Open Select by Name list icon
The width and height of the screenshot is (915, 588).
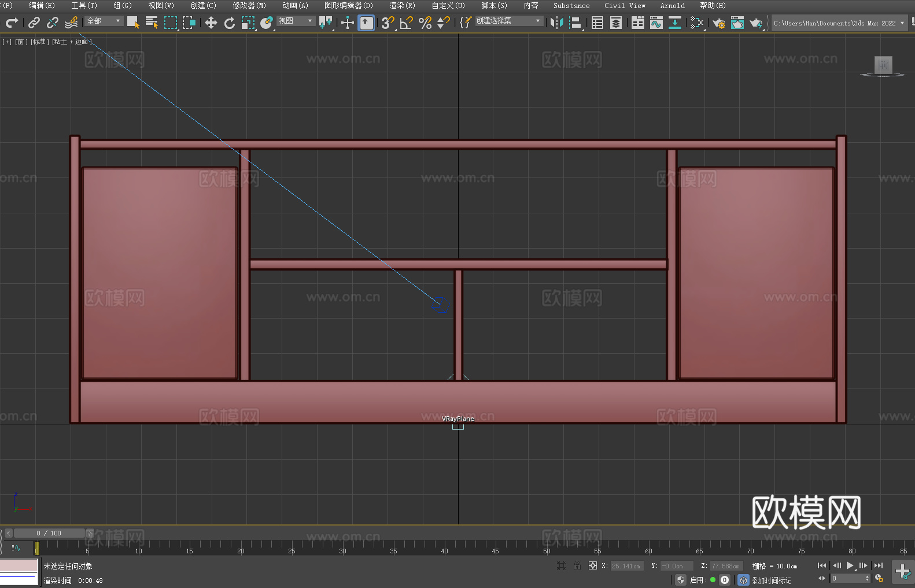152,23
